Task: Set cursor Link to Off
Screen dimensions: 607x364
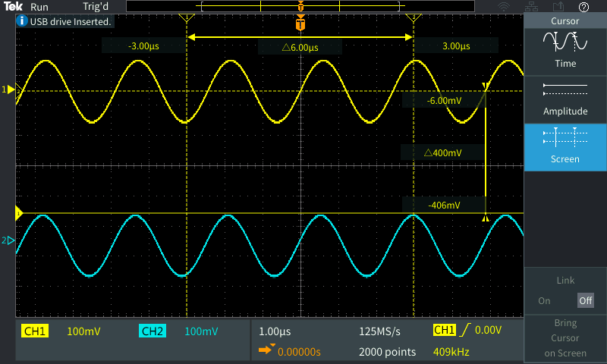Action: [584, 300]
